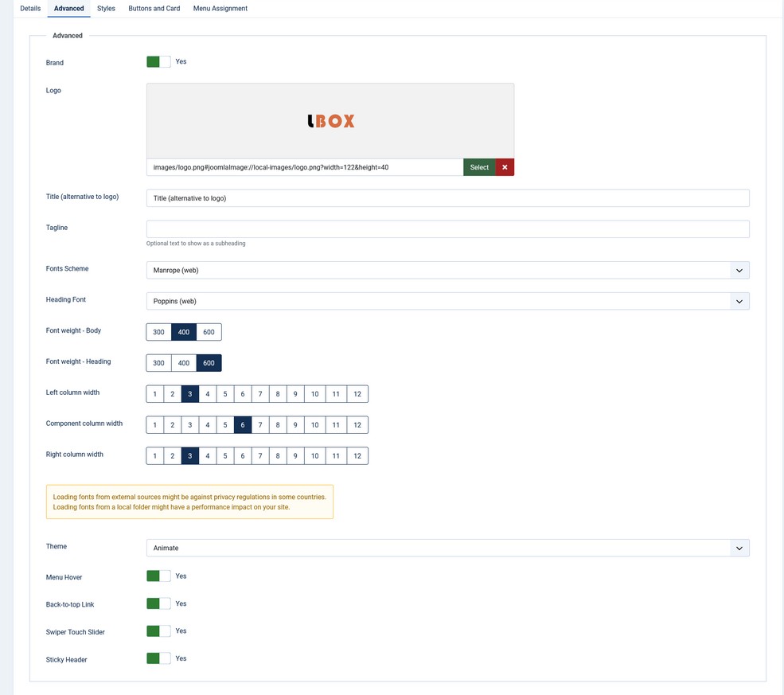Image resolution: width=784 pixels, height=695 pixels.
Task: Open the Theme dropdown showing Animate
Action: pos(447,549)
